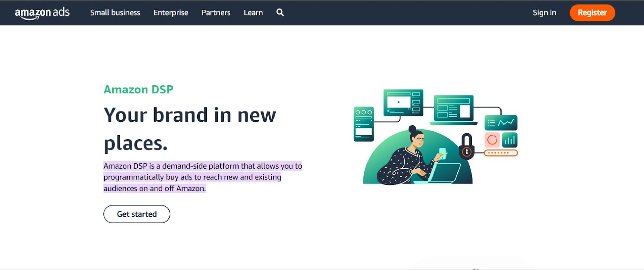Open the Small business menu
This screenshot has height=270, width=644.
tap(115, 12)
